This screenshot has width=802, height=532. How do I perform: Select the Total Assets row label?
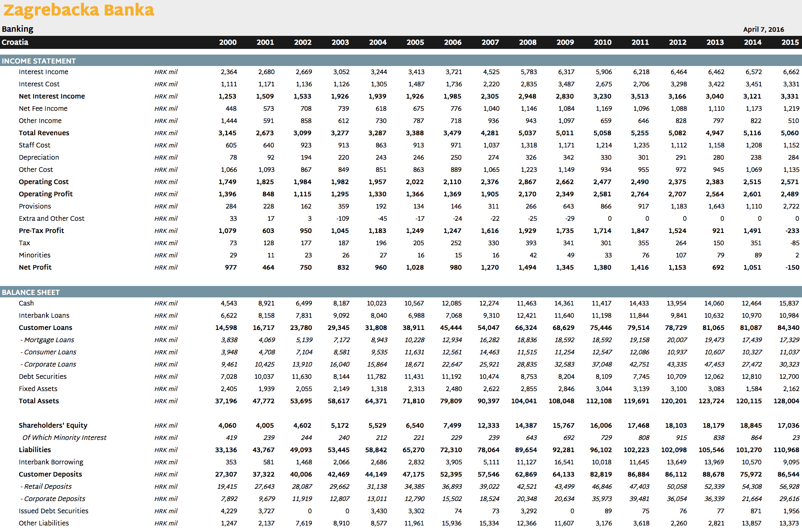pyautogui.click(x=39, y=401)
